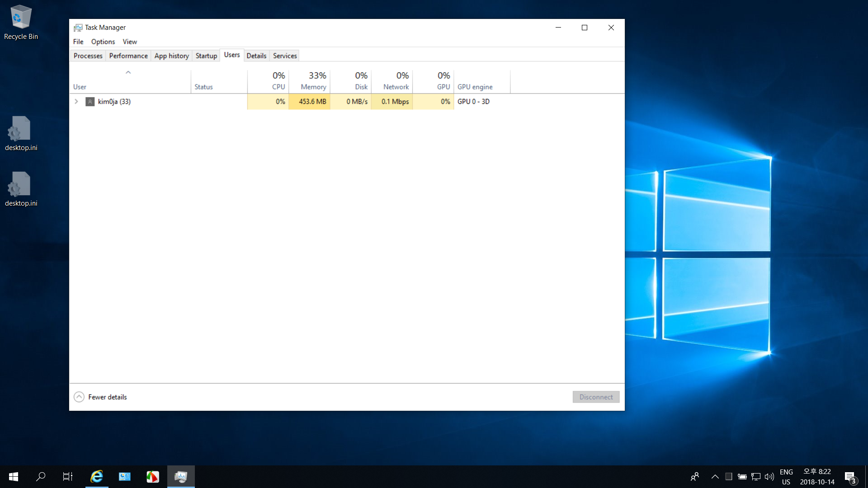Select the kim0ja (33) user name
Viewport: 868px width, 488px height.
(x=114, y=102)
